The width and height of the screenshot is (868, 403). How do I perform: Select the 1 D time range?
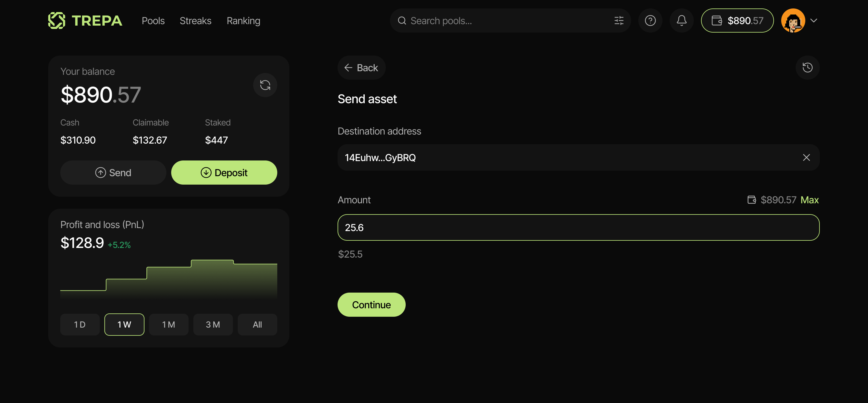[80, 325]
